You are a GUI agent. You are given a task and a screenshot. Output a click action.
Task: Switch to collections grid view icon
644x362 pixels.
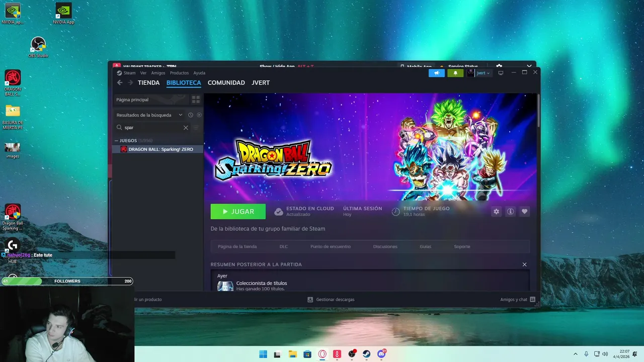(x=196, y=100)
